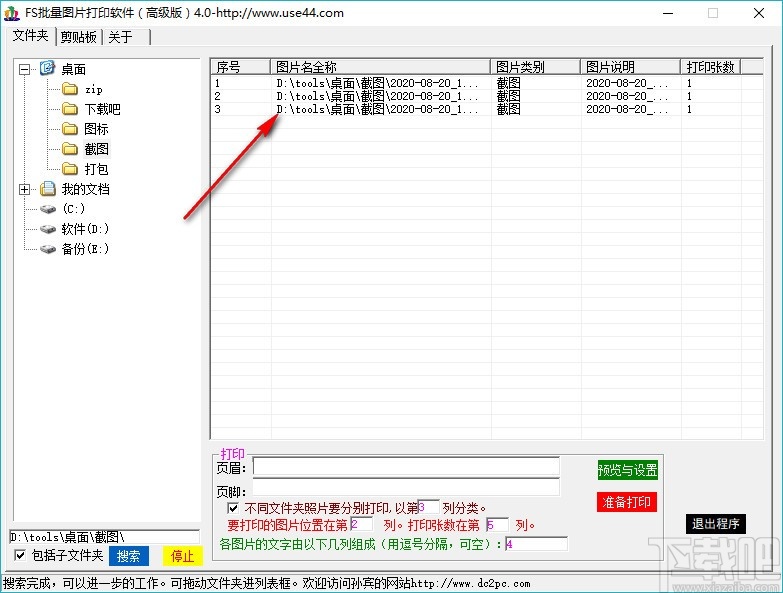Screen dimensions: 783x593
Task: Click the 备份(E:) drive icon
Action: pyautogui.click(x=47, y=249)
